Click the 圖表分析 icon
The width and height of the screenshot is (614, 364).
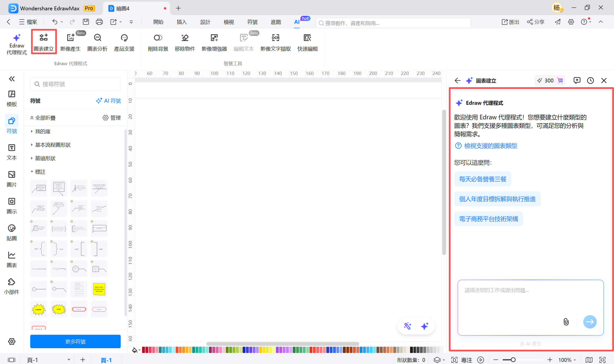point(97,38)
